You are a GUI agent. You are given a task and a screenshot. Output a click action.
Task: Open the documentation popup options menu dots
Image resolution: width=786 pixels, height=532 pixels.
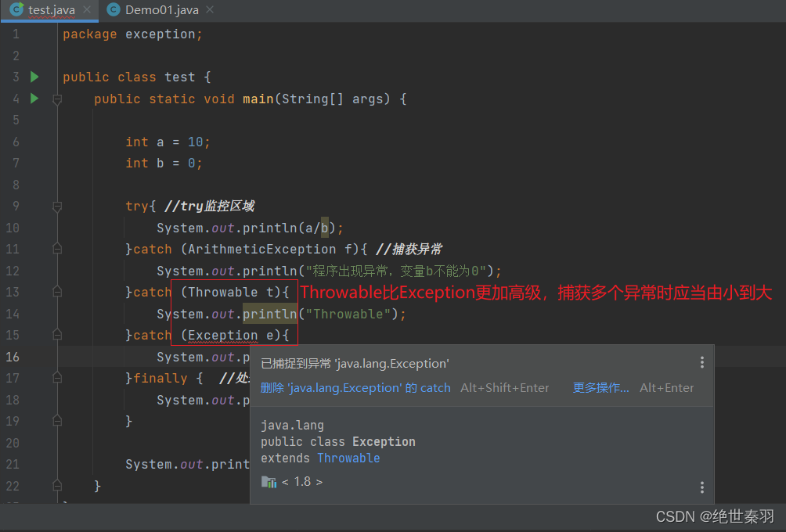pos(701,487)
